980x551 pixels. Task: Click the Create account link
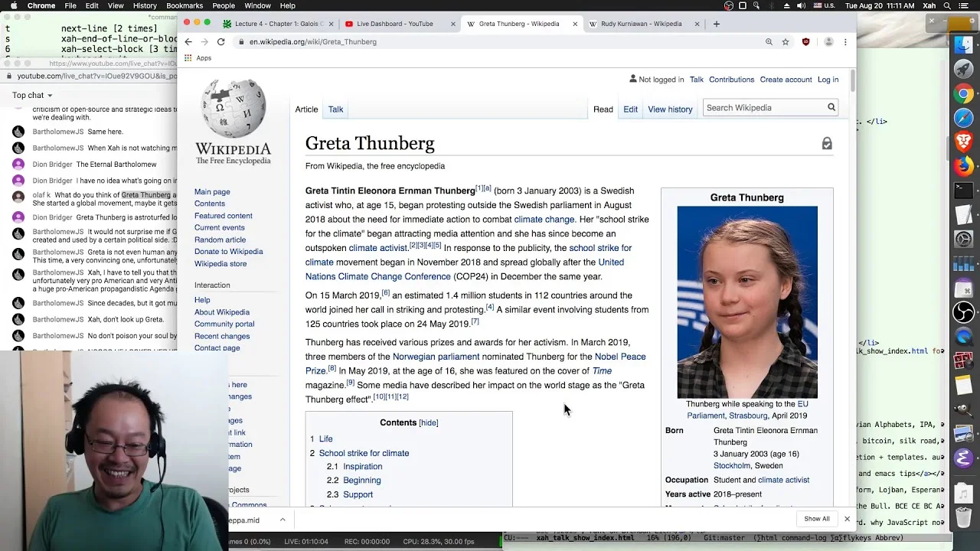coord(786,80)
